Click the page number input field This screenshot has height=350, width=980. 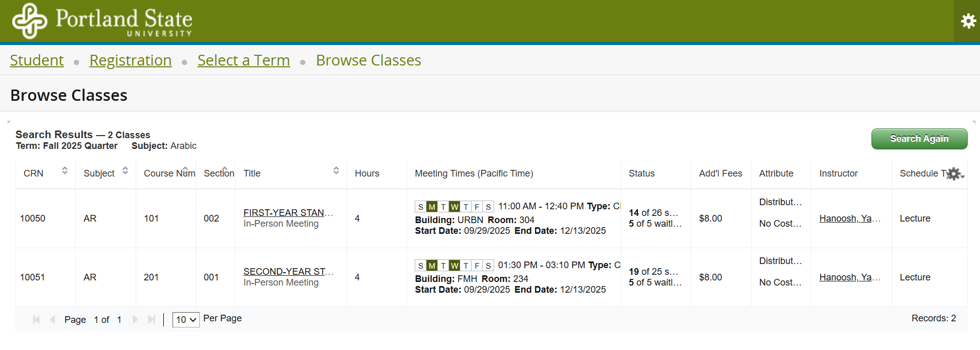point(96,320)
